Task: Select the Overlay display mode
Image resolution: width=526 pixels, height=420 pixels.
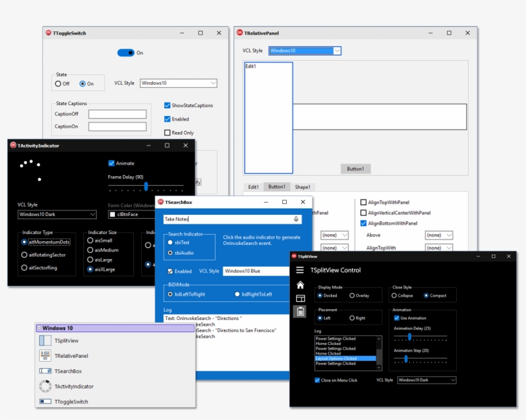Action: 353,296
